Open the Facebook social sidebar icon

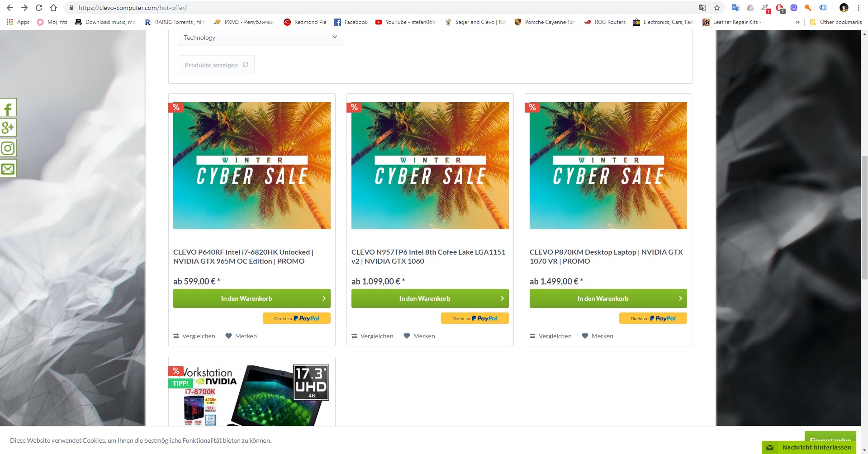pyautogui.click(x=8, y=108)
